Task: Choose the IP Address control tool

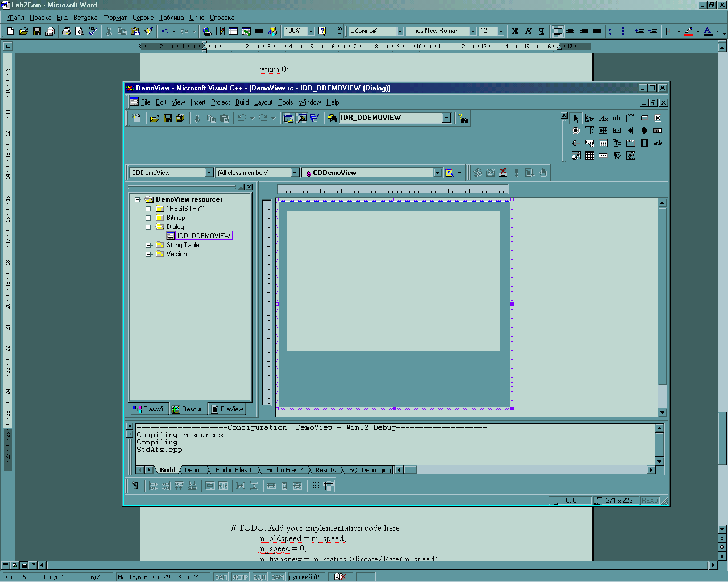Action: point(603,156)
